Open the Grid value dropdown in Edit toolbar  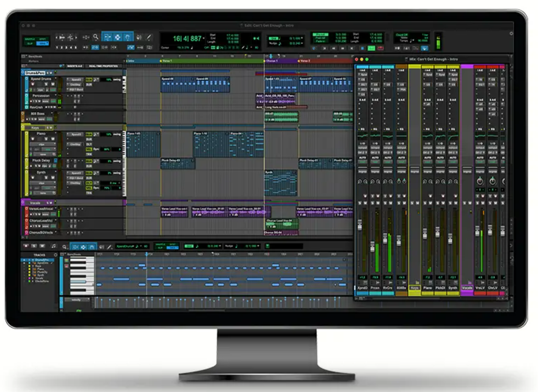[302, 38]
